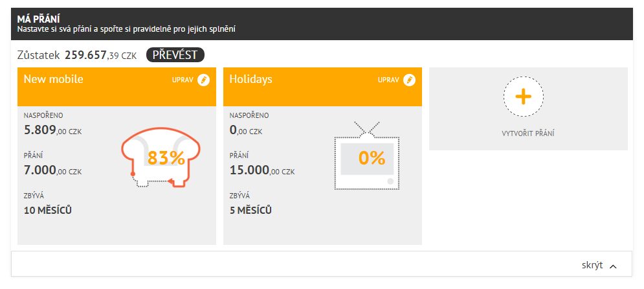Click the 0% progress percentage
This screenshot has width=644, height=289.
pos(372,158)
